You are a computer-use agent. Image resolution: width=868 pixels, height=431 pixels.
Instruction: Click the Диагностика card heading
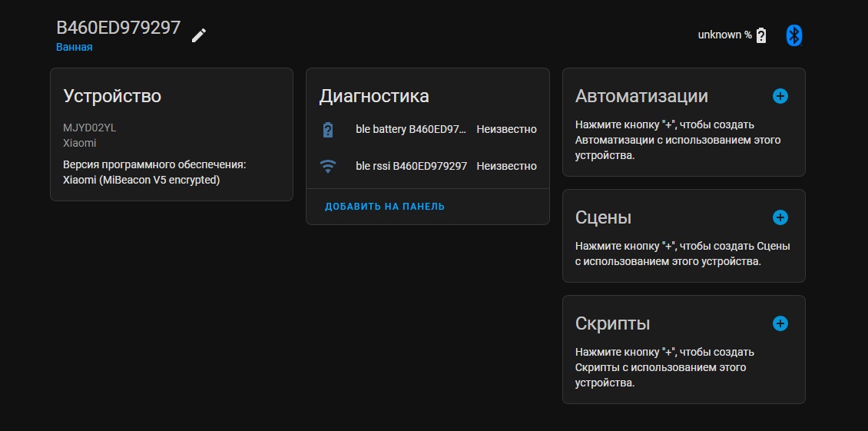pyautogui.click(x=374, y=96)
